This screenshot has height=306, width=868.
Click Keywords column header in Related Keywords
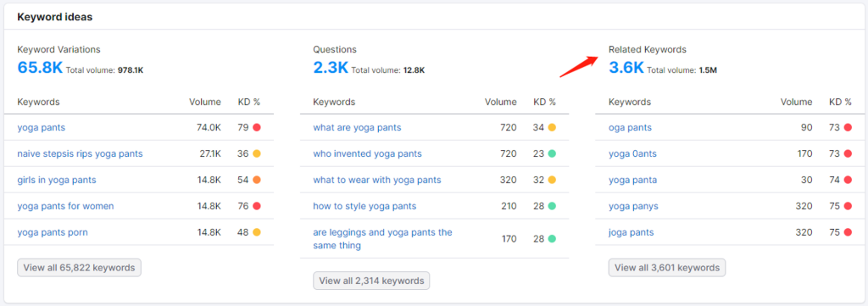[x=630, y=102]
